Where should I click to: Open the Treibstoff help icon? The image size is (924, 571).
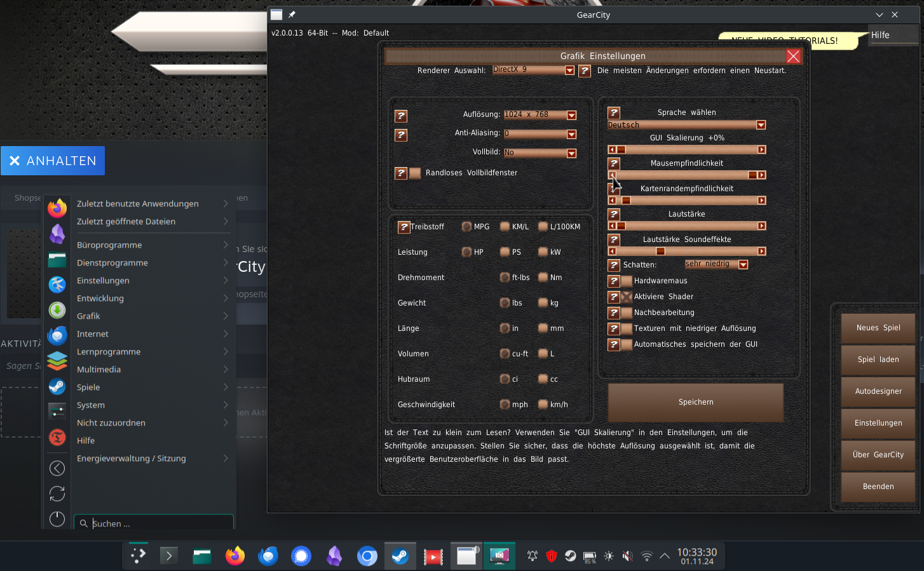405,226
